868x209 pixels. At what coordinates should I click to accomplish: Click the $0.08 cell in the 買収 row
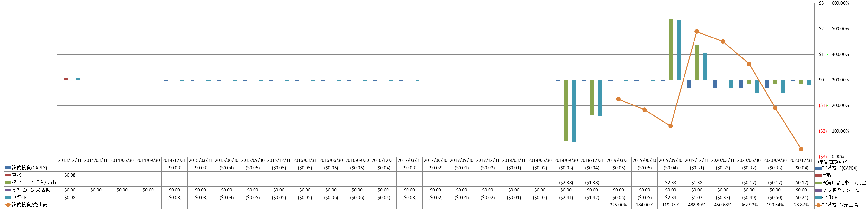tap(70, 175)
